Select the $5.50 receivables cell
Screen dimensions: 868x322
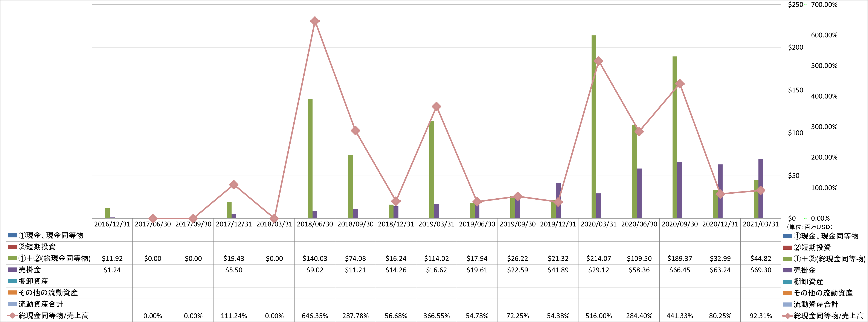pos(234,270)
